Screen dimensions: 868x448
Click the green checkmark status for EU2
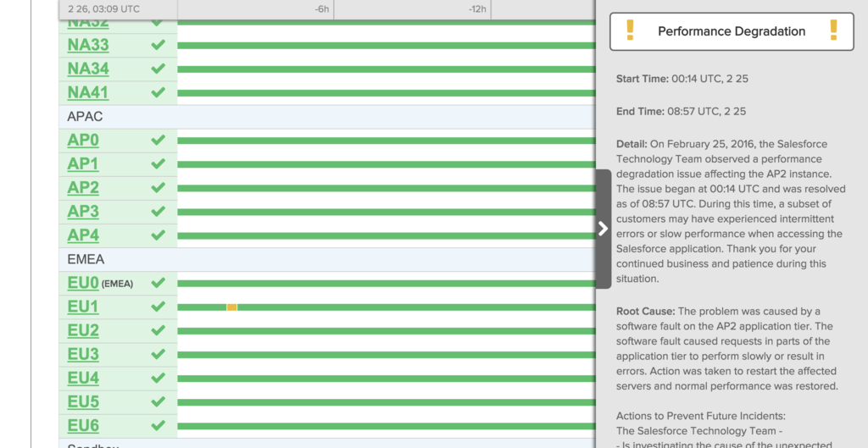(159, 330)
